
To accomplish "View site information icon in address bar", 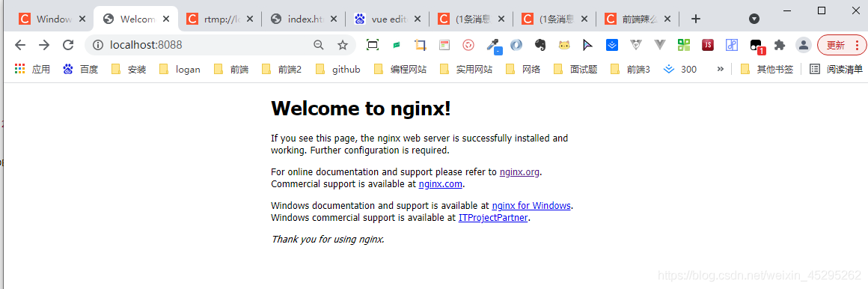I will click(97, 46).
